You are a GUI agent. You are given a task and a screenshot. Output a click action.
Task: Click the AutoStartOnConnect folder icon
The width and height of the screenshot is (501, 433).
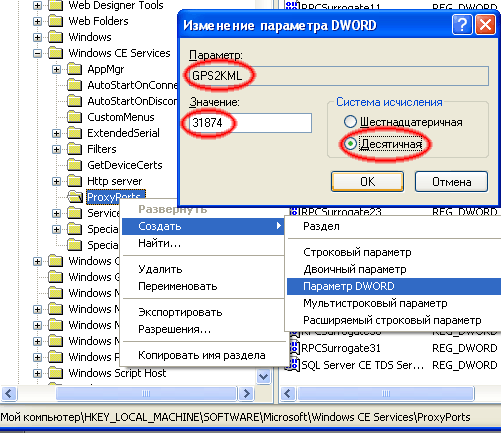click(74, 85)
